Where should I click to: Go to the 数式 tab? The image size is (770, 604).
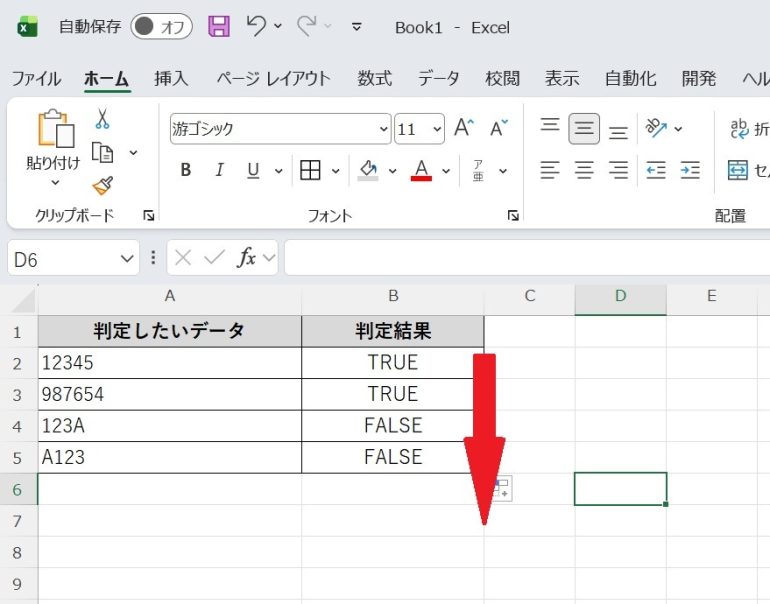pos(375,79)
